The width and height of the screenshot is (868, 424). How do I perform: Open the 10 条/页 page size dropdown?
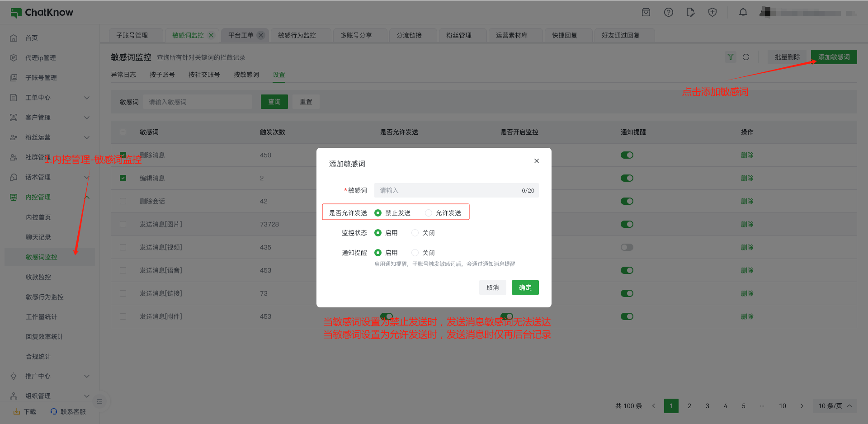(835, 406)
